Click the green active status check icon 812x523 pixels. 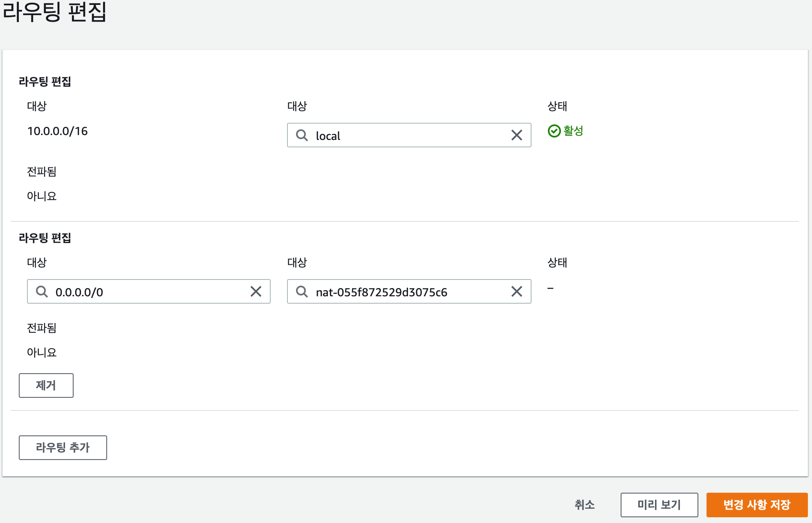pyautogui.click(x=554, y=131)
